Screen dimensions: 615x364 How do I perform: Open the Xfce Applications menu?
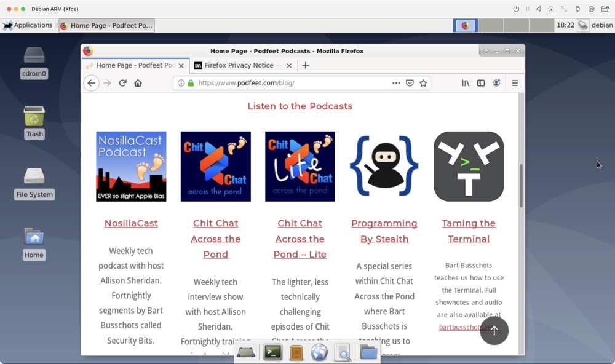coord(28,25)
